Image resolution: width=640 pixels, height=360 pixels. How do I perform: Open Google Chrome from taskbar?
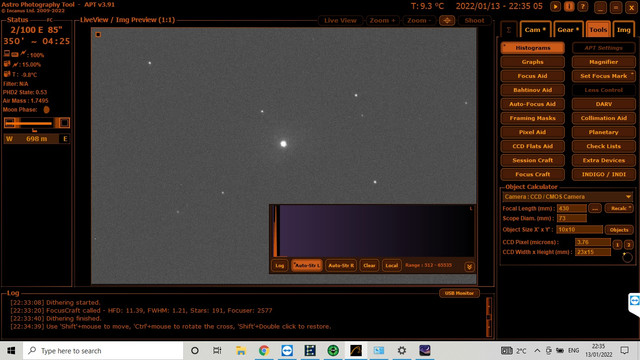point(264,351)
